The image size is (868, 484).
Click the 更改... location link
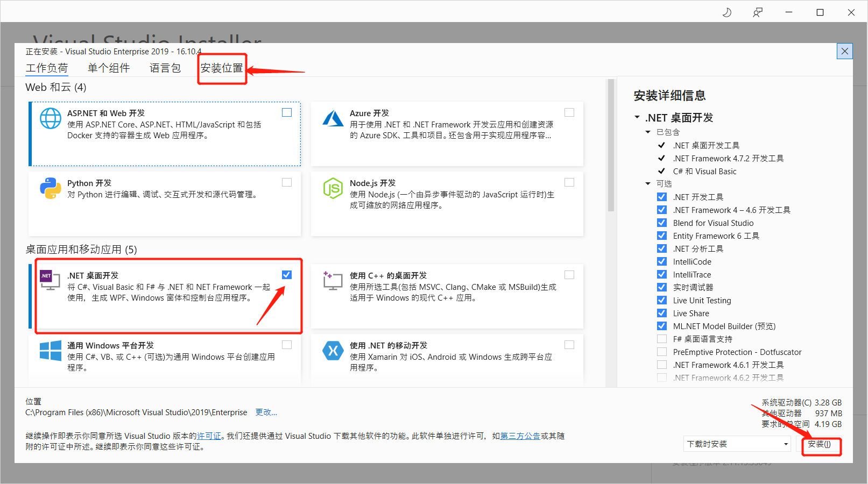[266, 412]
